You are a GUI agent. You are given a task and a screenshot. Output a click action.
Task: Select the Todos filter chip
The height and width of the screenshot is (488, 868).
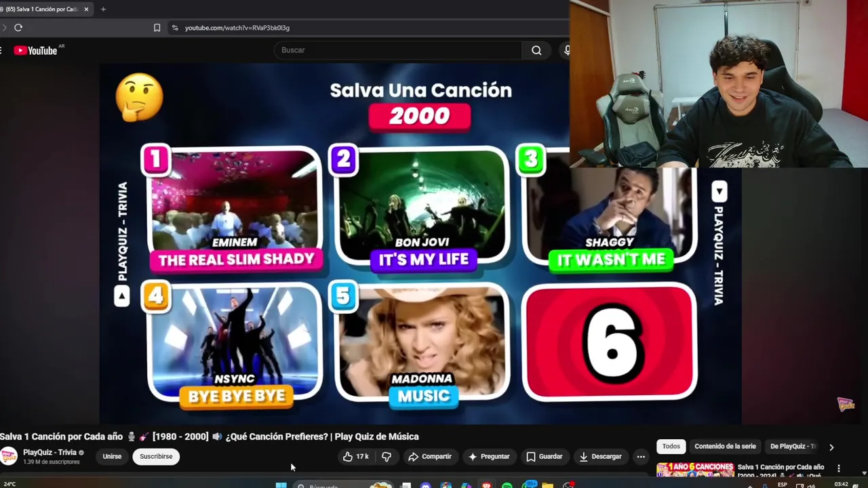[x=671, y=447]
